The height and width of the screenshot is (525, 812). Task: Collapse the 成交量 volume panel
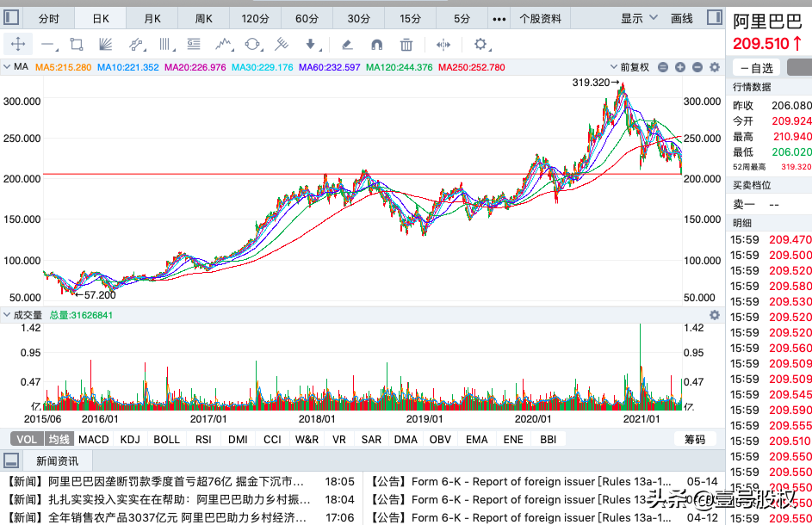tap(8, 314)
